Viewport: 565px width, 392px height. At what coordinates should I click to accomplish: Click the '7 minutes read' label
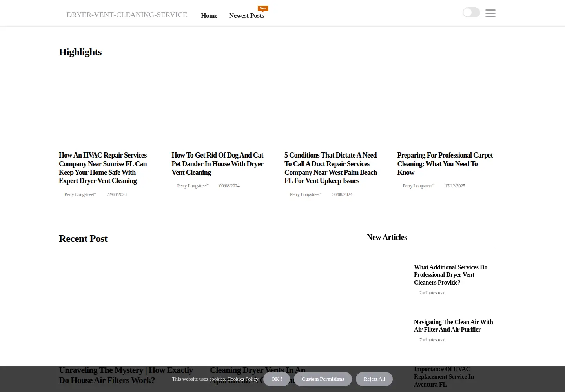coord(432,340)
